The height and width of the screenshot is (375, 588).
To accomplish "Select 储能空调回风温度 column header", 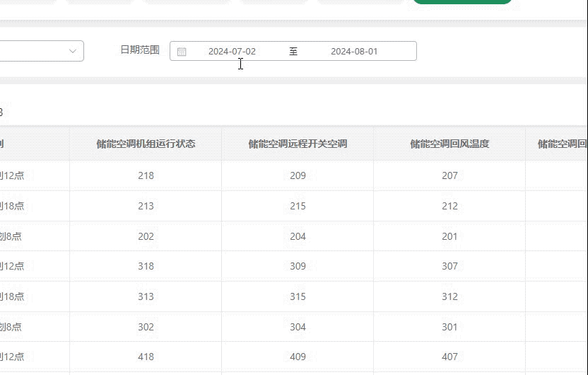I will [449, 144].
